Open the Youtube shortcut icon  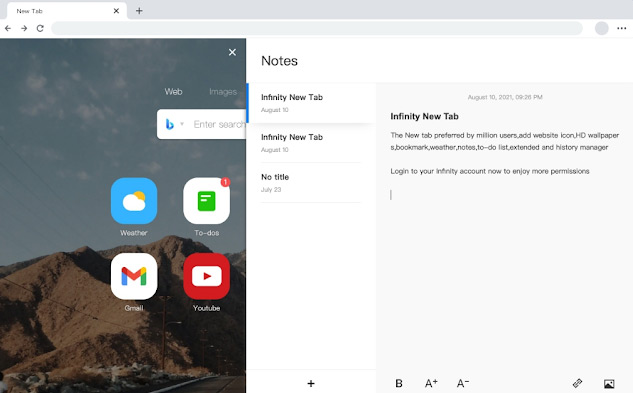(x=206, y=276)
